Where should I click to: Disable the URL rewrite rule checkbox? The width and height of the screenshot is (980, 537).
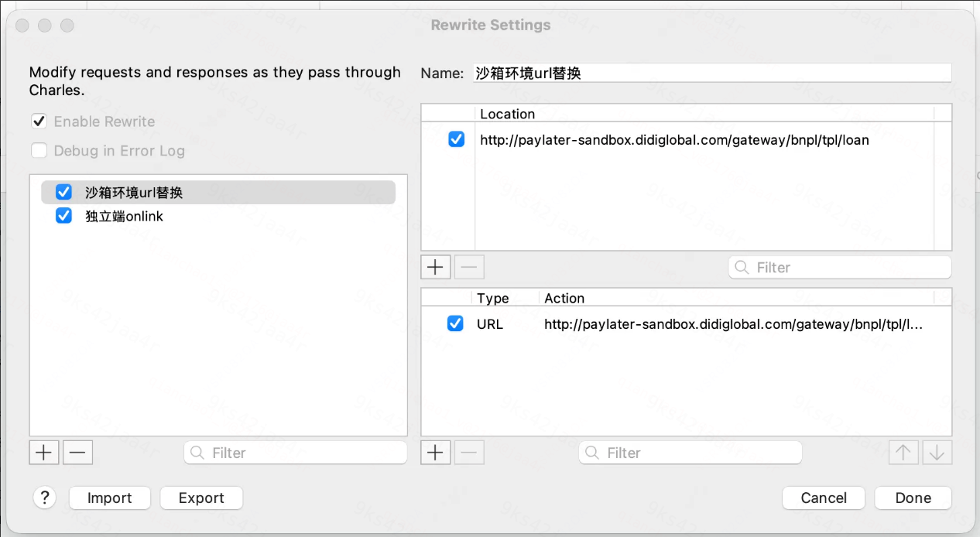456,324
